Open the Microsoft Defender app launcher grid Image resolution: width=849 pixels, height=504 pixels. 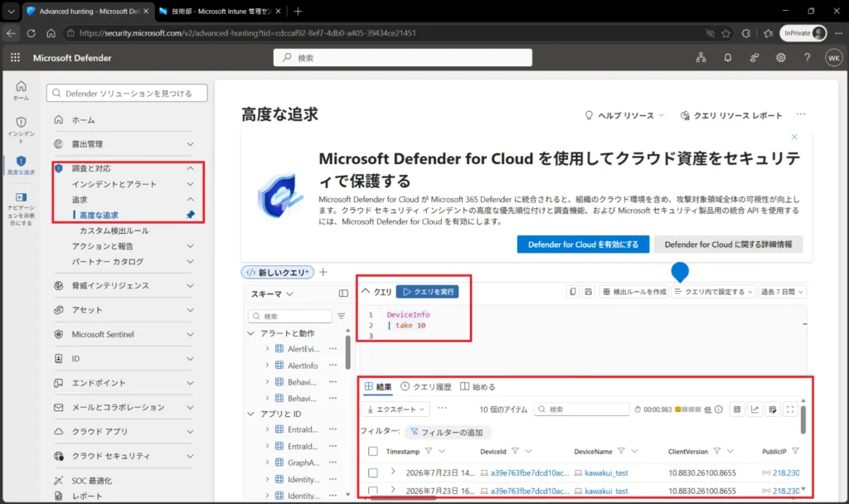click(15, 57)
